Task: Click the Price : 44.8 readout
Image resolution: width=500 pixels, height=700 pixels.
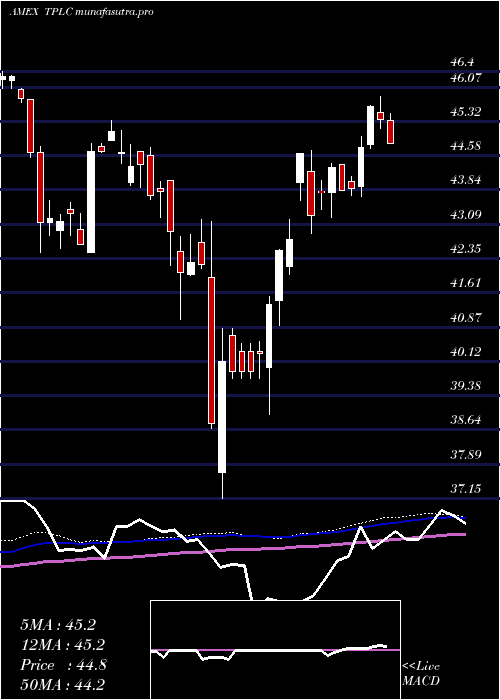Action: coord(63,665)
